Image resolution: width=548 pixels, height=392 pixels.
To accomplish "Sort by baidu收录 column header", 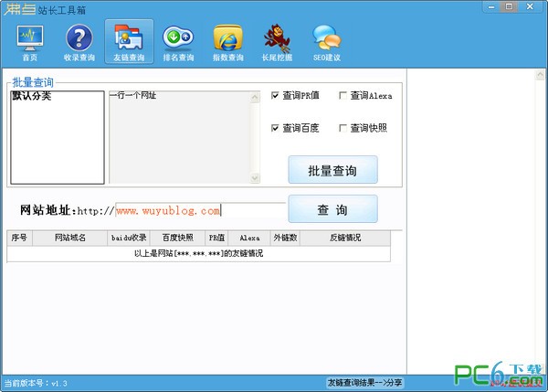I will pyautogui.click(x=129, y=238).
